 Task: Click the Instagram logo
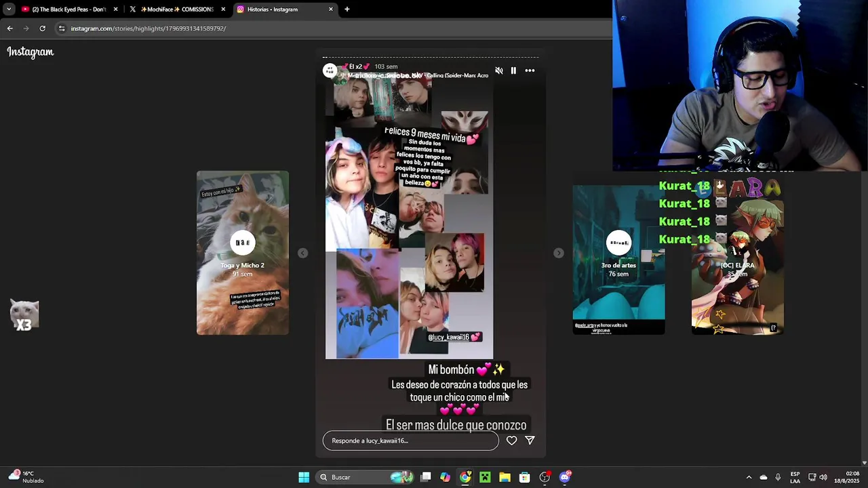click(x=31, y=52)
